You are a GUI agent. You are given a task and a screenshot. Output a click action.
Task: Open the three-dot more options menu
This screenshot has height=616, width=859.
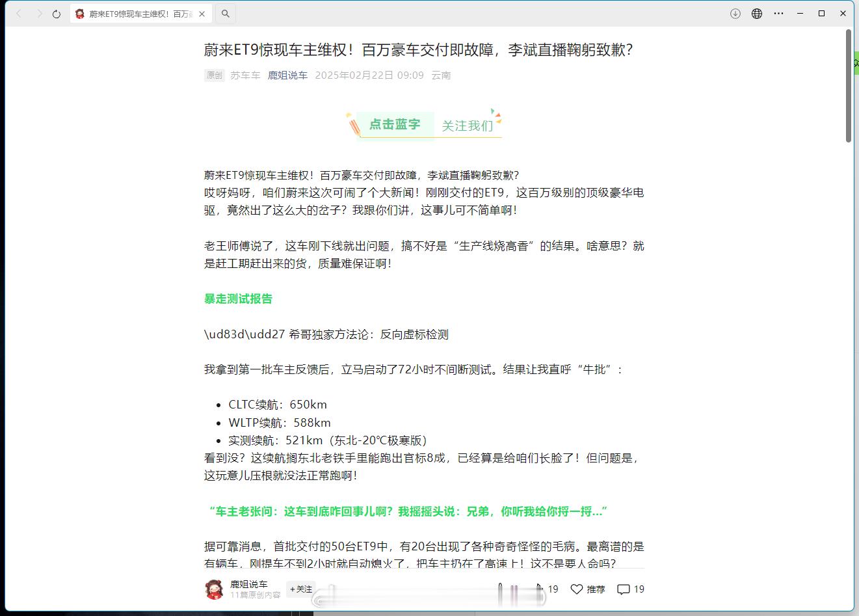(x=778, y=14)
